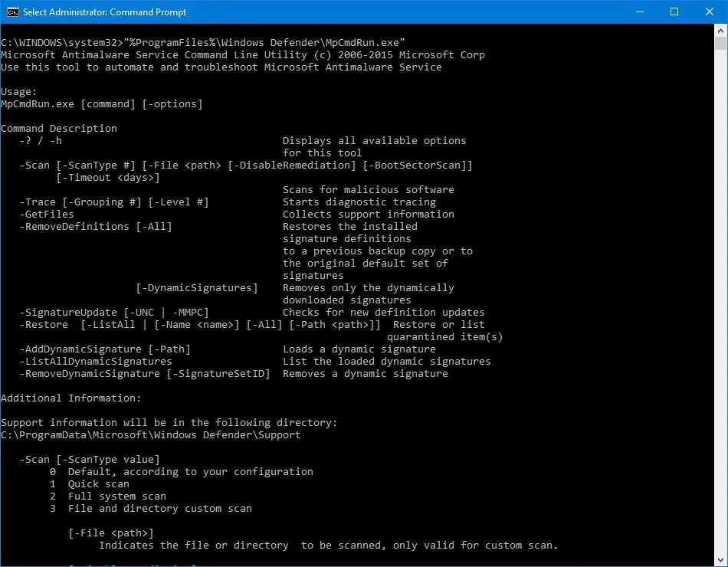Click '-SignatureUpdate [-UNC | -MMPC]' command

point(114,313)
